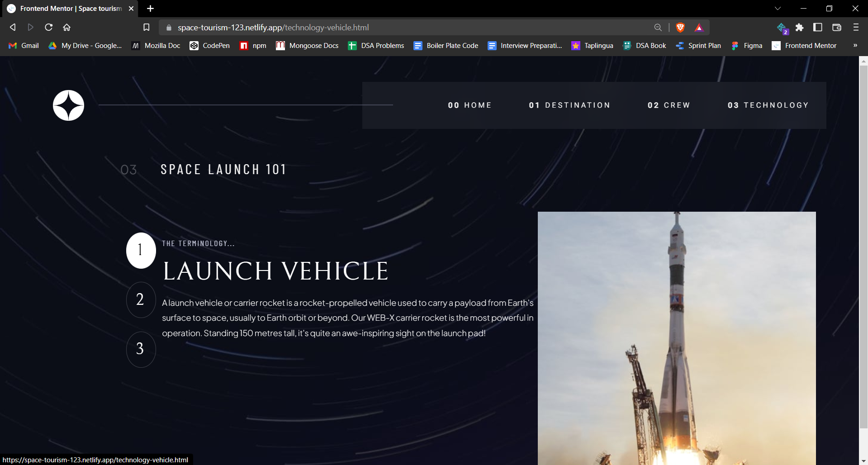Navigate to 03 TECHNOLOGY
The height and width of the screenshot is (465, 868).
[768, 105]
